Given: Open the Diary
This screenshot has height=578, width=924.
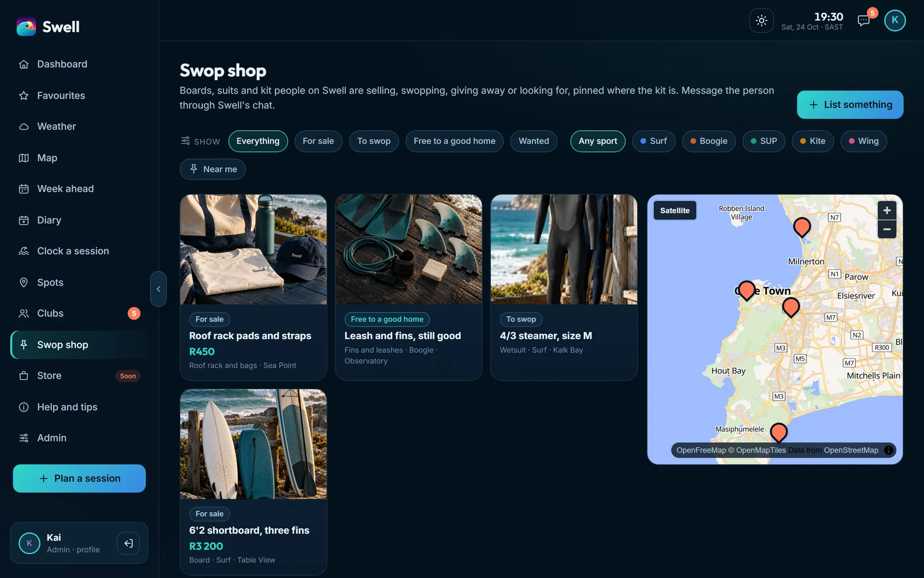Looking at the screenshot, I should click(80, 220).
